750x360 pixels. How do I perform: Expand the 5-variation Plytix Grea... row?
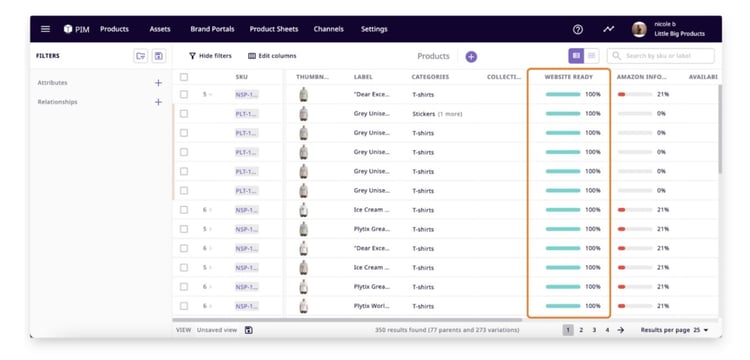207,229
